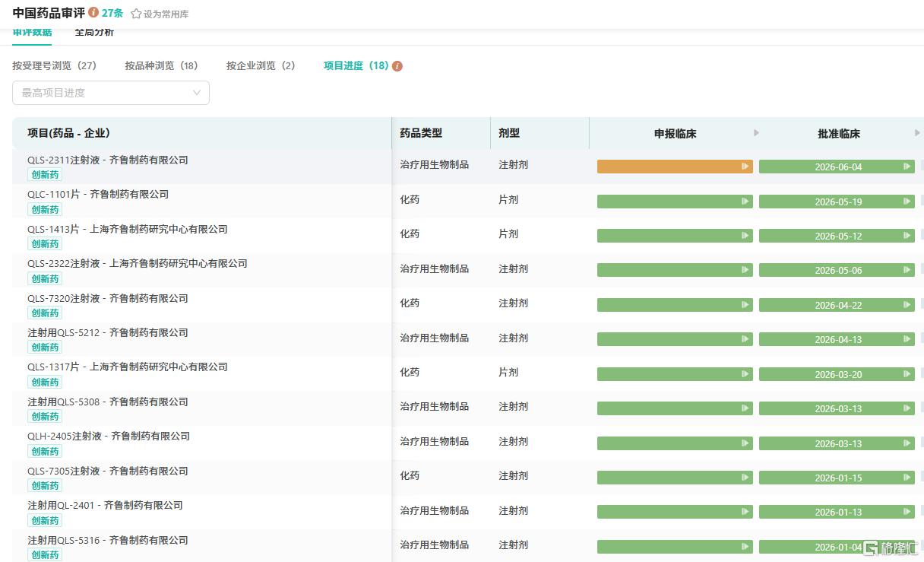Click arrow icon on QLC-1101片 申报临床 bar

pos(745,202)
